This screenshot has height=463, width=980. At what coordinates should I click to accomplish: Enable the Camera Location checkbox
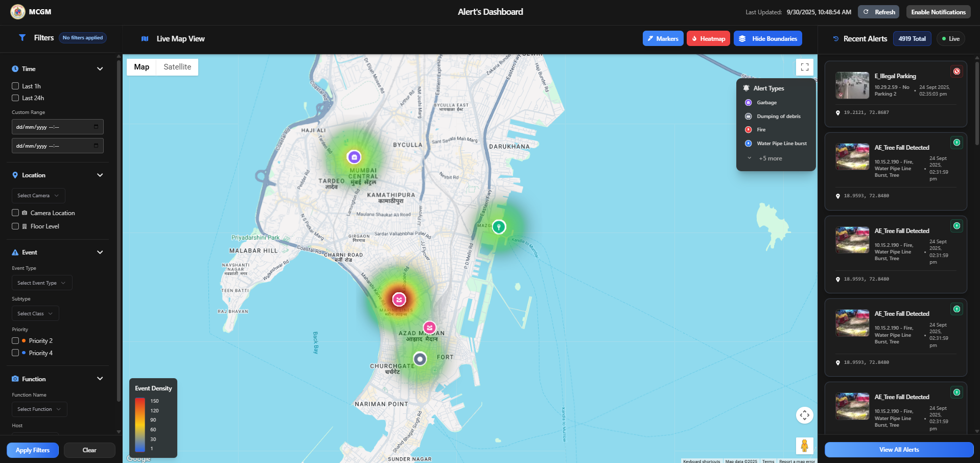pyautogui.click(x=15, y=213)
